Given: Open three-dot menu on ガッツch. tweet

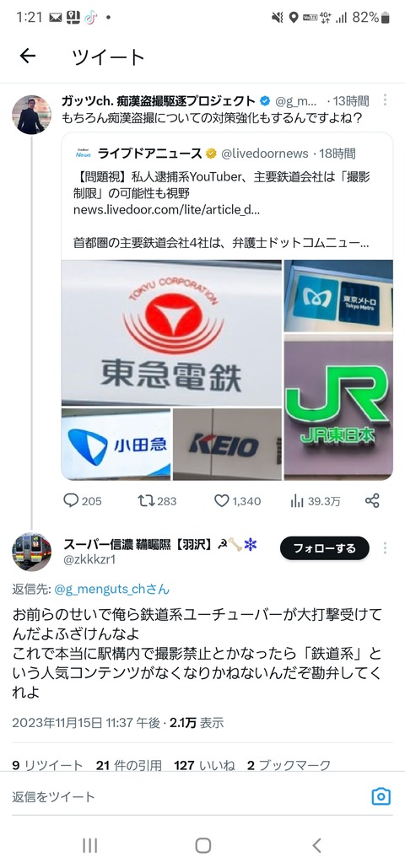Looking at the screenshot, I should pos(385,100).
